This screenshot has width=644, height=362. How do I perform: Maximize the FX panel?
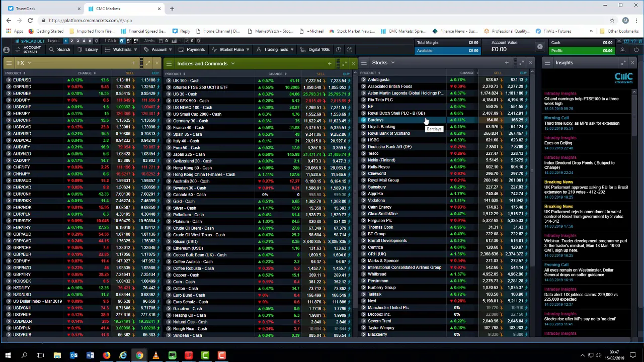click(148, 63)
